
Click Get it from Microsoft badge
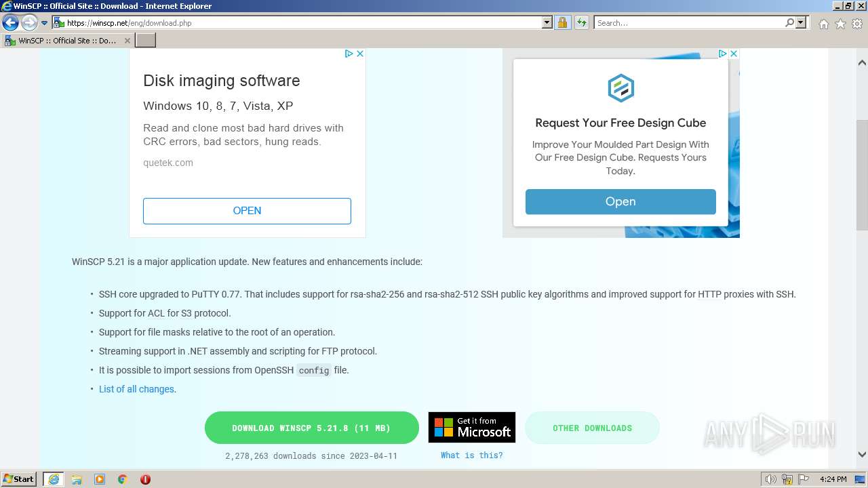pos(472,428)
